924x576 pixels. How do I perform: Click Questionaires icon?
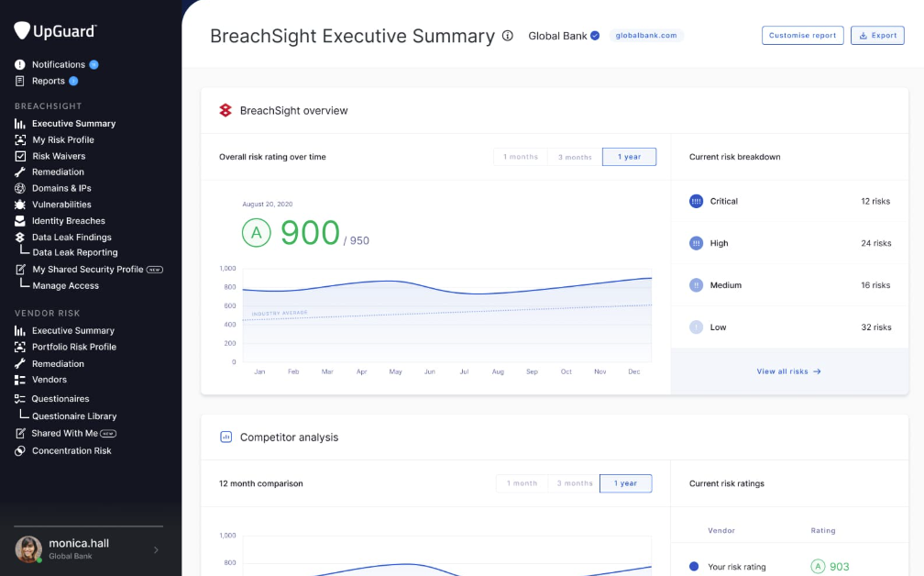coord(20,399)
